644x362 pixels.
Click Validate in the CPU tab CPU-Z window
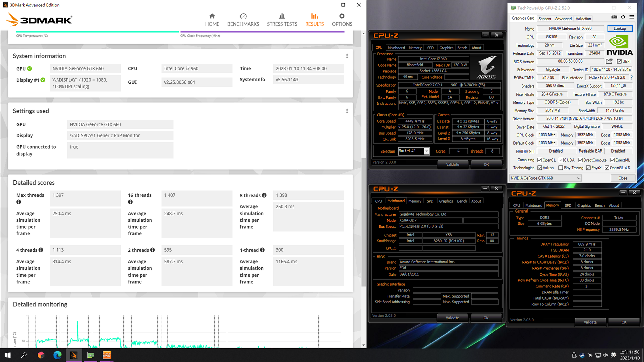click(x=452, y=165)
